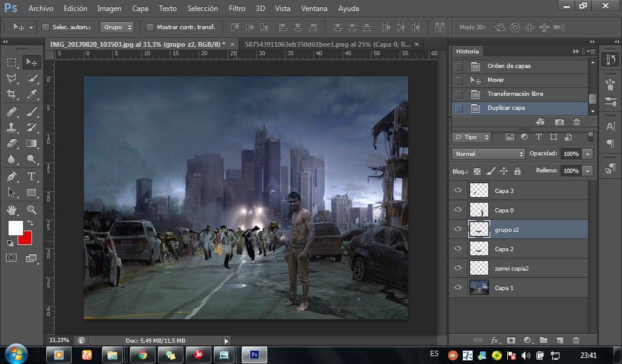Viewport: 622px width, 364px height.
Task: Pick the Zoom tool in toolbox
Action: click(32, 209)
